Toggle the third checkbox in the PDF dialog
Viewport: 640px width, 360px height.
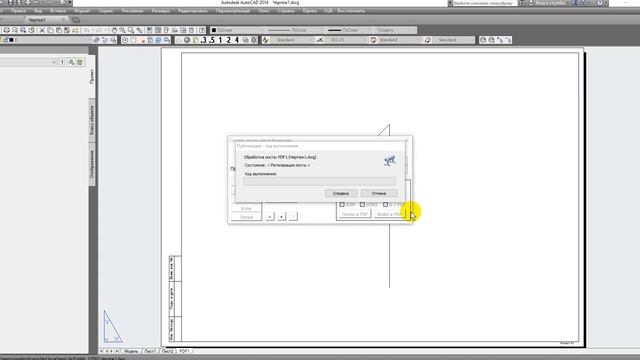pos(385,204)
